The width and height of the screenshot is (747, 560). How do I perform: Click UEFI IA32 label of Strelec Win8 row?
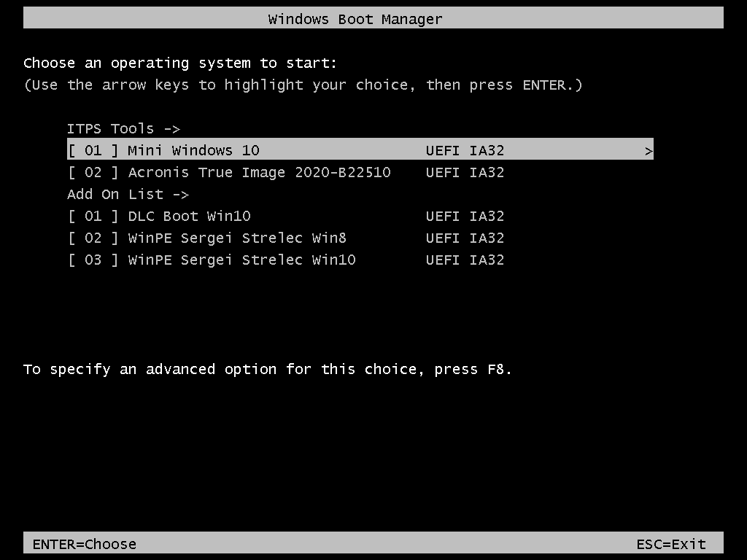pyautogui.click(x=465, y=238)
